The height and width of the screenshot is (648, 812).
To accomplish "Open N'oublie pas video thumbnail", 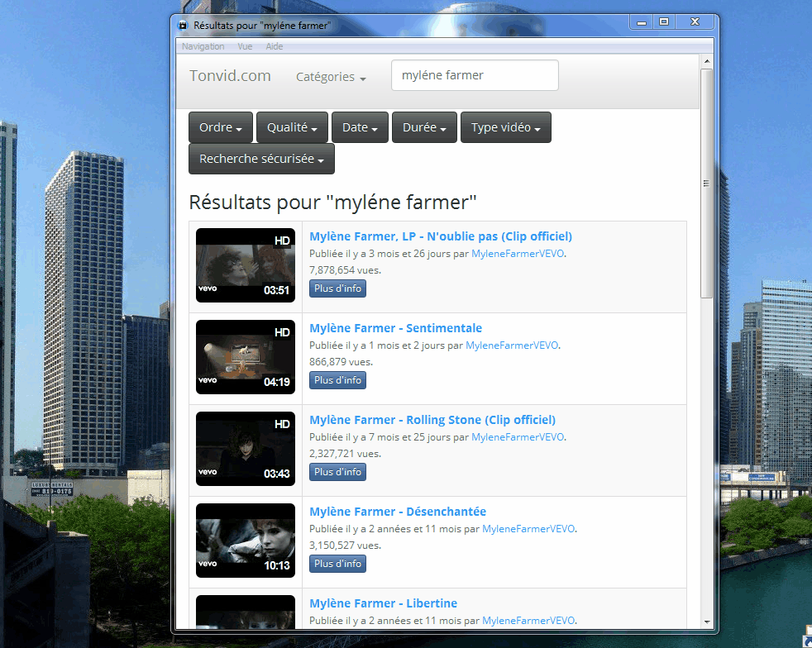I will tap(246, 265).
